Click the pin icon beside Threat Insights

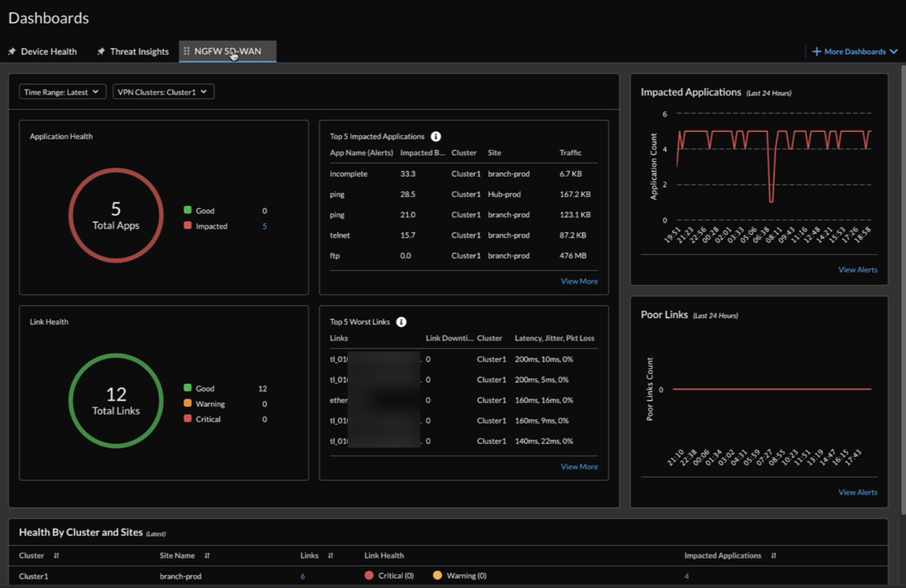pos(101,51)
